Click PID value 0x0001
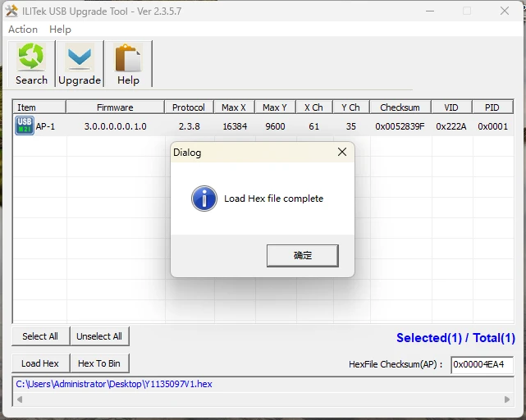526x420 pixels. click(x=493, y=126)
